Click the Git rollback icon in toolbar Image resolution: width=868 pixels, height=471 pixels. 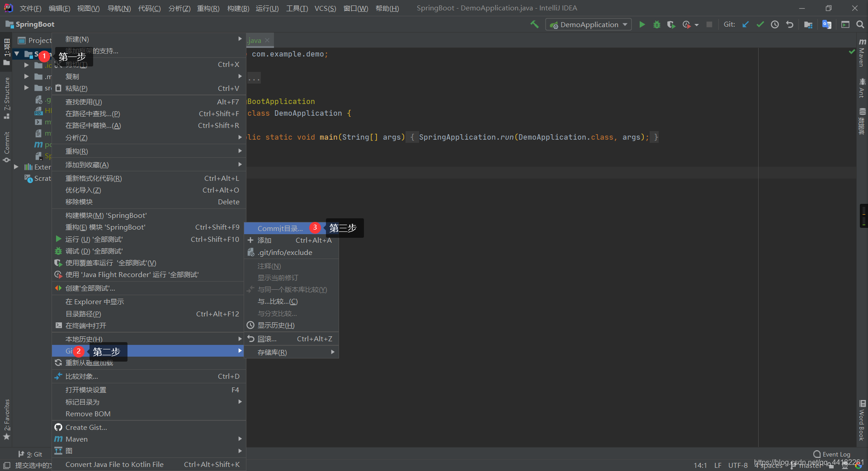(790, 24)
